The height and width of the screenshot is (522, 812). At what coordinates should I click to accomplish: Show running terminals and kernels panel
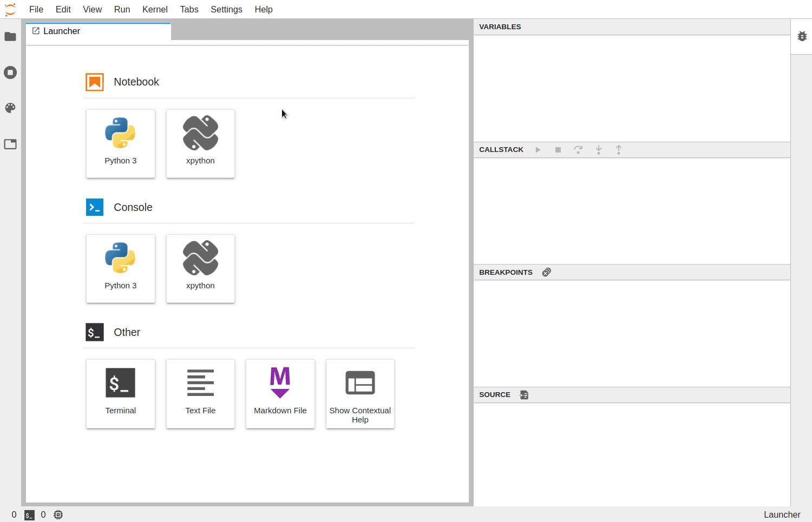point(10,72)
